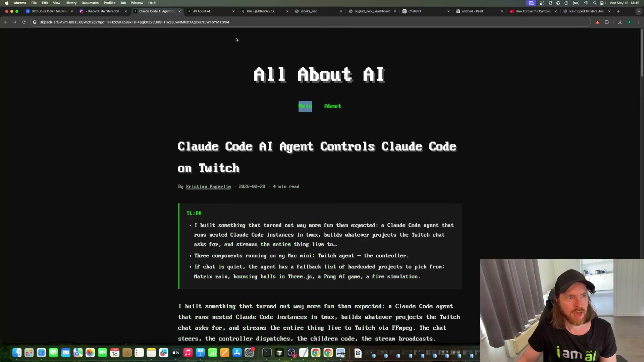The height and width of the screenshot is (362, 644).
Task: Switch to the ChatGPT tab
Action: pyautogui.click(x=426, y=11)
